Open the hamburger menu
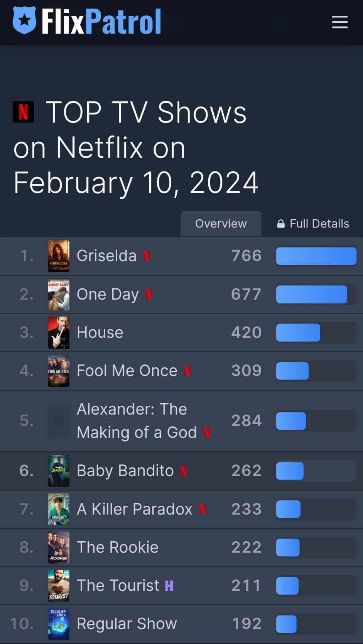Image resolution: width=363 pixels, height=644 pixels. (339, 22)
